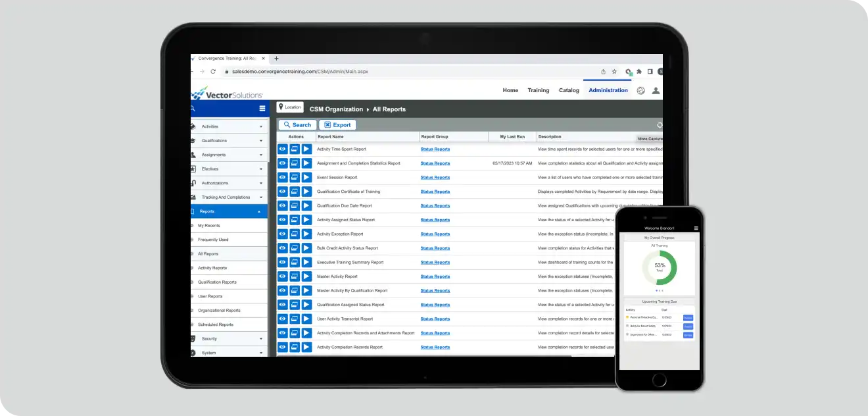
Task: Collapse the Reports sidebar section
Action: [x=259, y=211]
